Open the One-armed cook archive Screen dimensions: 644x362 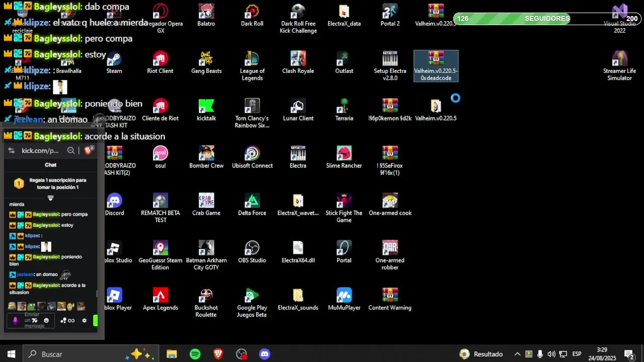pos(390,205)
